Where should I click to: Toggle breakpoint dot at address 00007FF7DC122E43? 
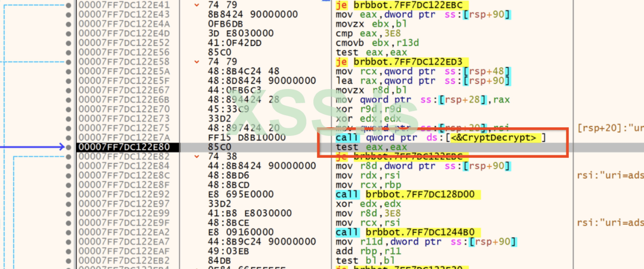[68, 15]
